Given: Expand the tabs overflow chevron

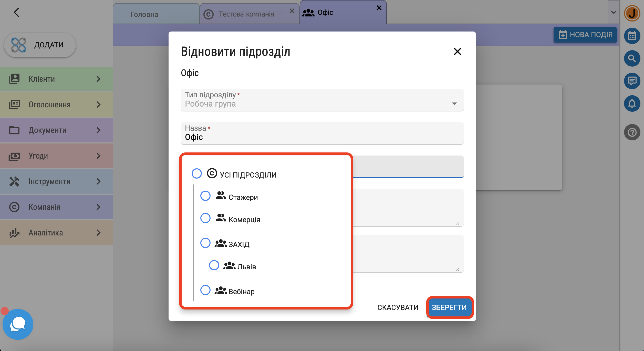Looking at the screenshot, I should point(614,12).
